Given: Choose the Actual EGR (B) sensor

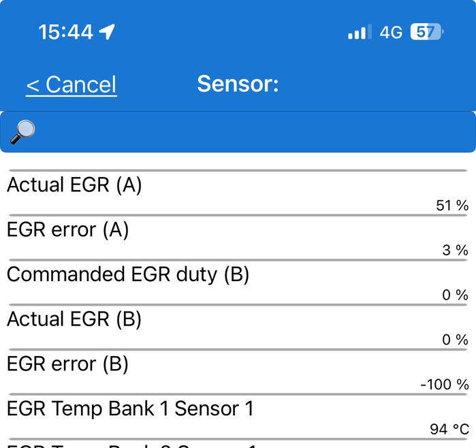Looking at the screenshot, I should (238, 327).
